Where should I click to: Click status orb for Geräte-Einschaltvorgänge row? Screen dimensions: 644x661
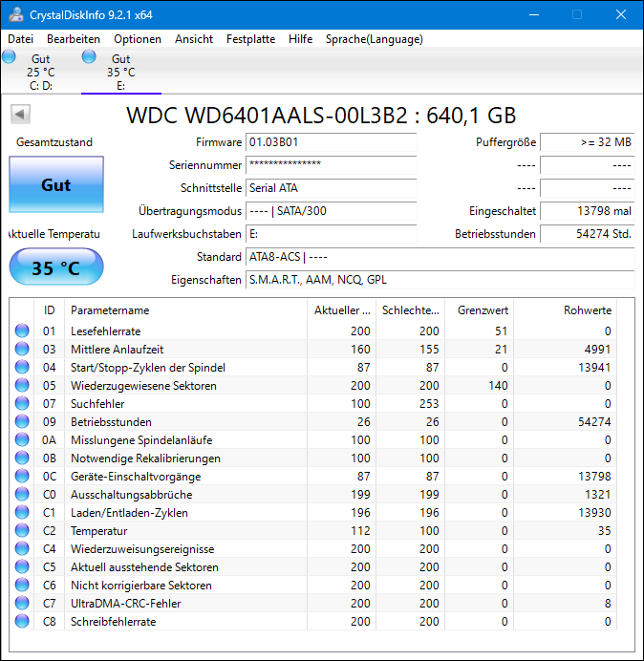point(22,476)
